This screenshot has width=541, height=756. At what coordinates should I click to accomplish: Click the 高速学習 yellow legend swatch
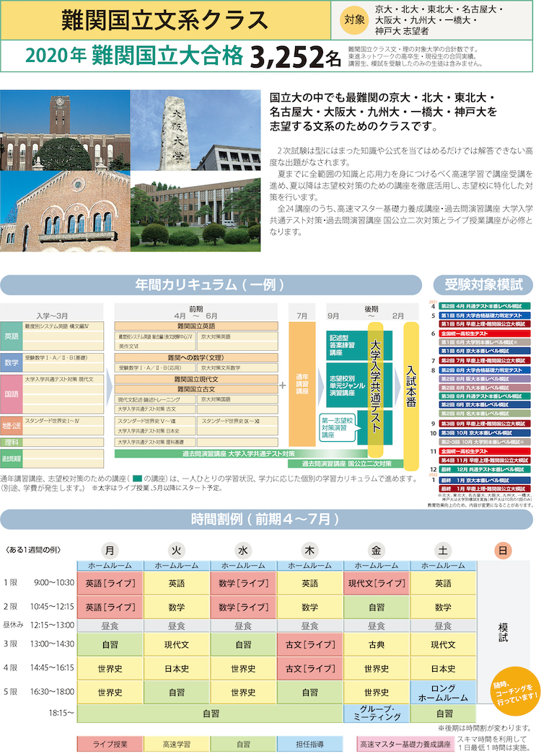(x=177, y=744)
